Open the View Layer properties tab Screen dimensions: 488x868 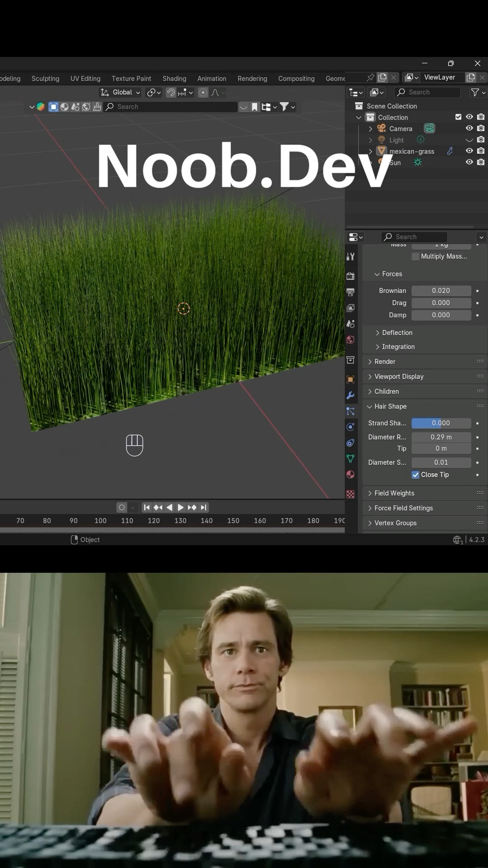pos(350,308)
